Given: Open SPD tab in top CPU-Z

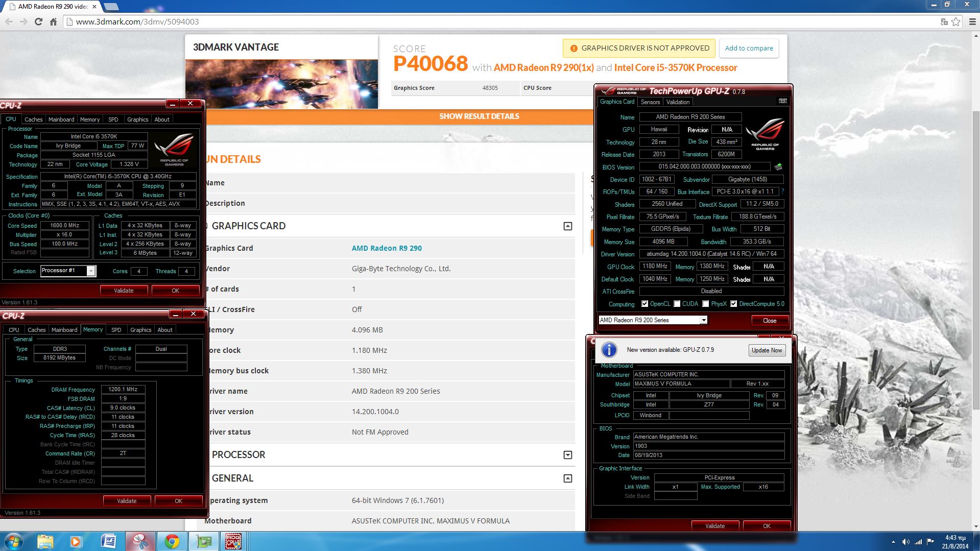Looking at the screenshot, I should click(x=113, y=119).
